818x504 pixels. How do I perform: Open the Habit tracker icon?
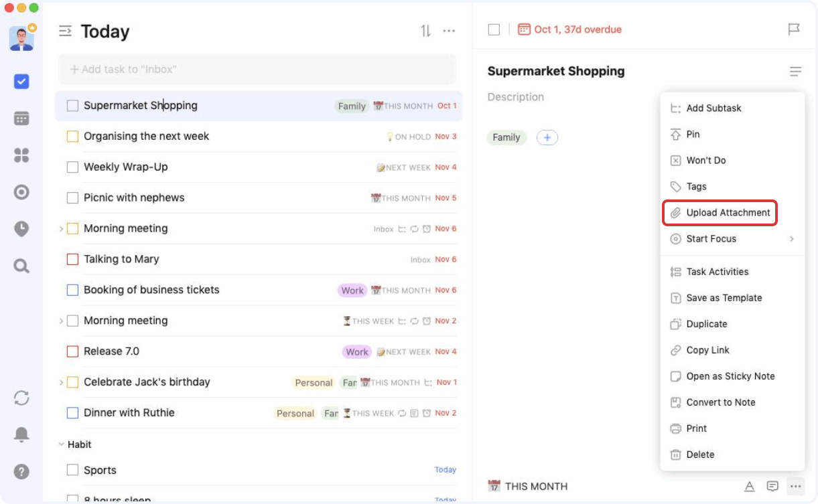coord(21,192)
